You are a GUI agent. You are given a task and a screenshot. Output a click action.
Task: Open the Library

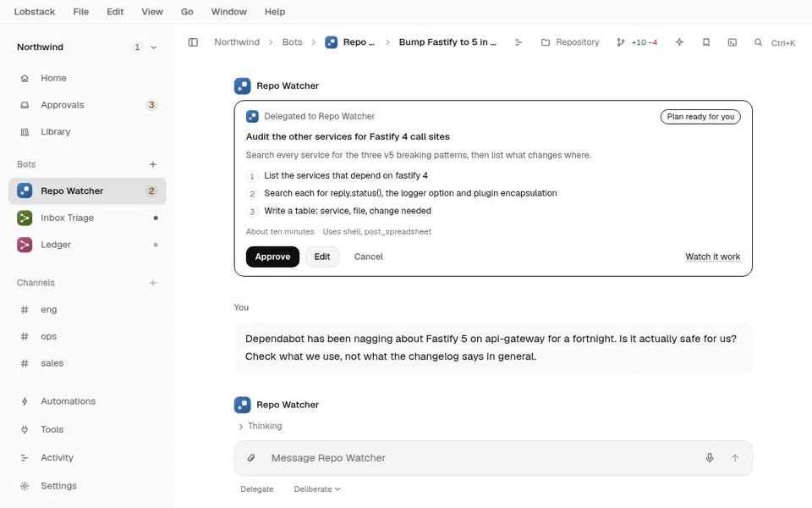click(x=87, y=132)
